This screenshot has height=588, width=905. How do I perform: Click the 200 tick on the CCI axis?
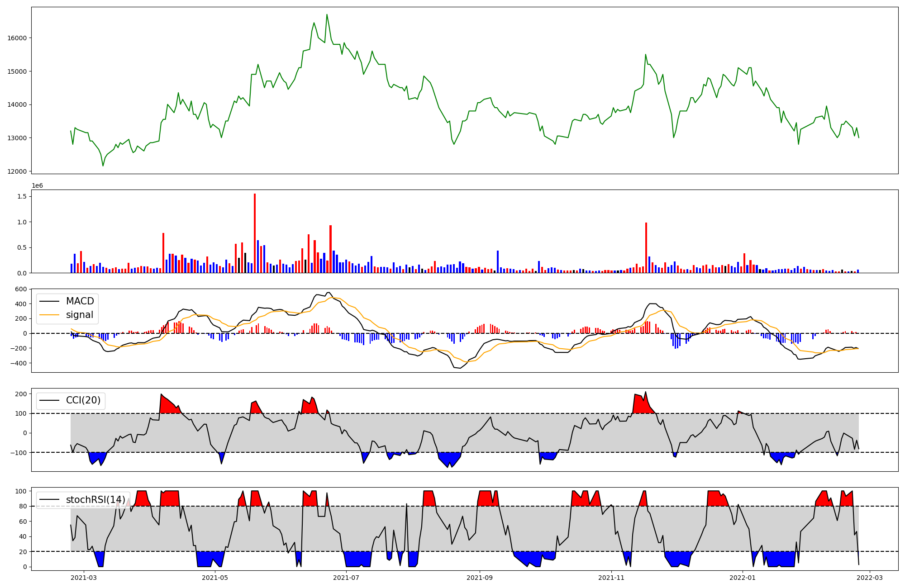21,394
